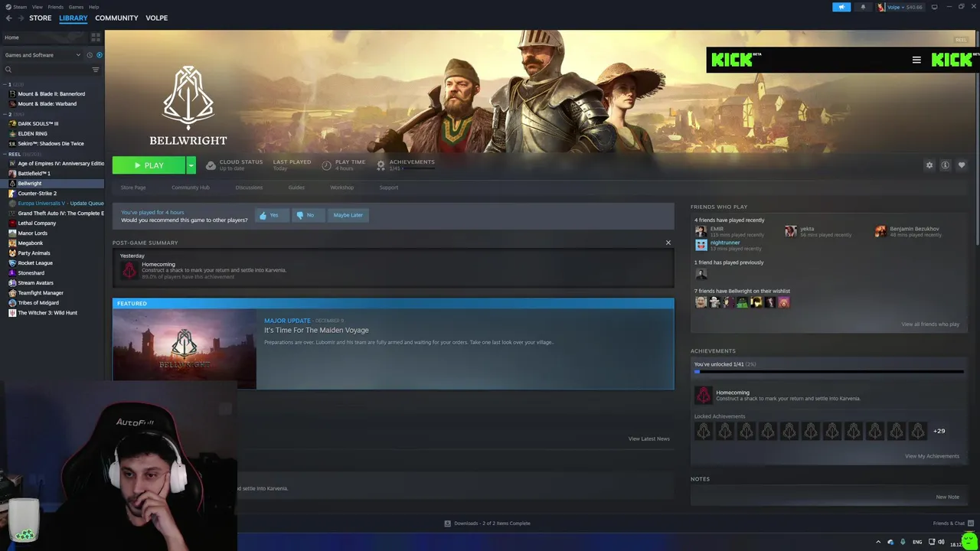This screenshot has width=980, height=551.
Task: Open Kick hamburger menu
Action: tap(916, 60)
